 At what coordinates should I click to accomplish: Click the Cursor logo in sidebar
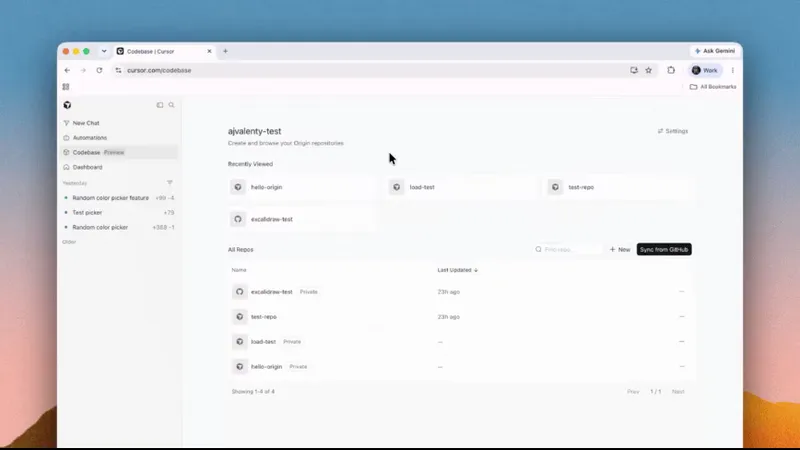coord(67,105)
